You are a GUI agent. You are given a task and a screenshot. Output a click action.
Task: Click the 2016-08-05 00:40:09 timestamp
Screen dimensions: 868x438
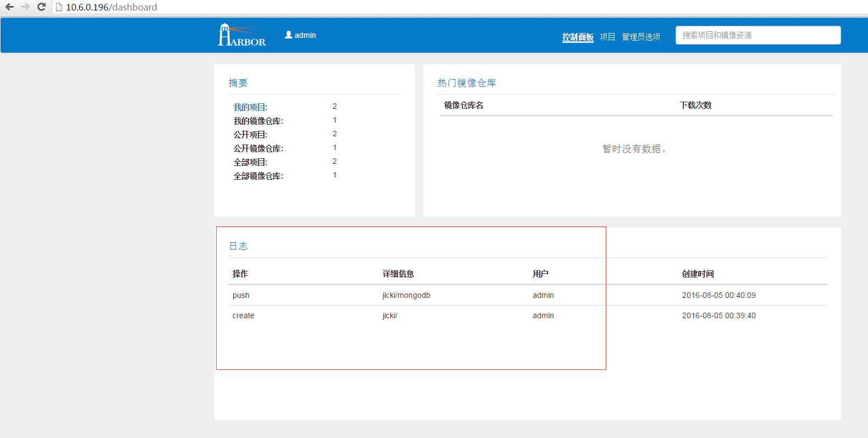pyautogui.click(x=718, y=295)
